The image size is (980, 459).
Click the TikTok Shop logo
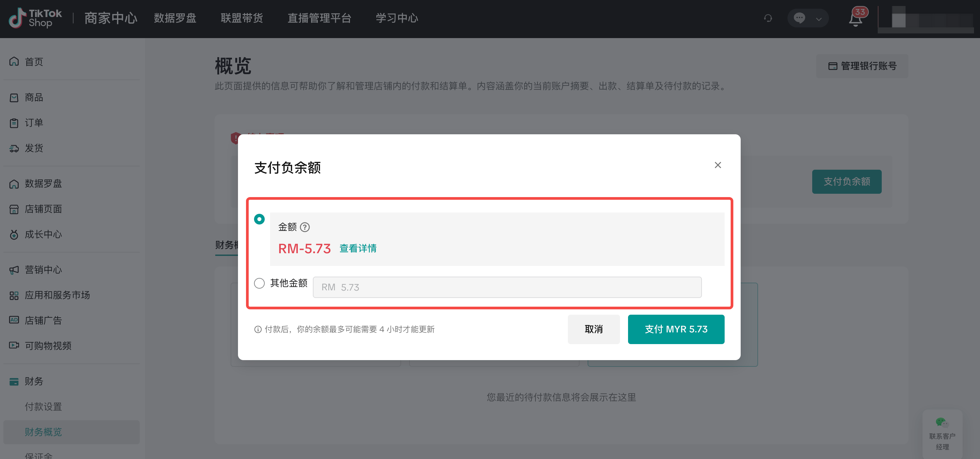pyautogui.click(x=35, y=18)
